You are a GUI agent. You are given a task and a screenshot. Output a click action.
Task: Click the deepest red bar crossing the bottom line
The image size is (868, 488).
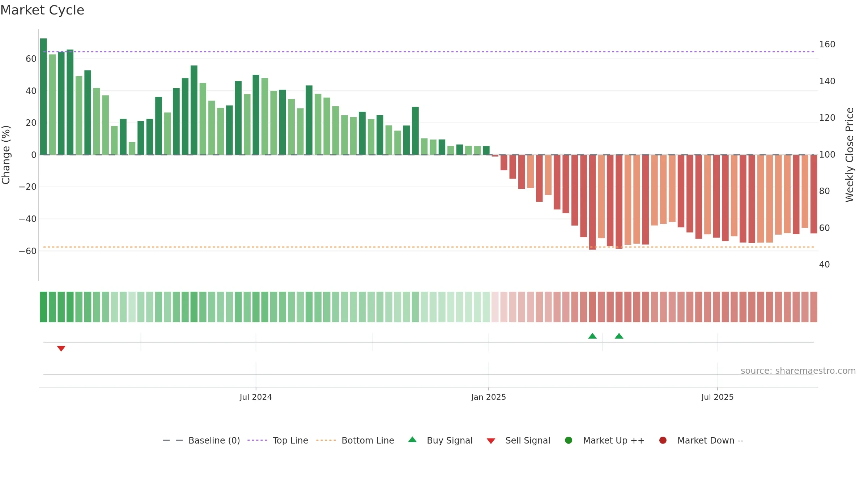pos(592,202)
